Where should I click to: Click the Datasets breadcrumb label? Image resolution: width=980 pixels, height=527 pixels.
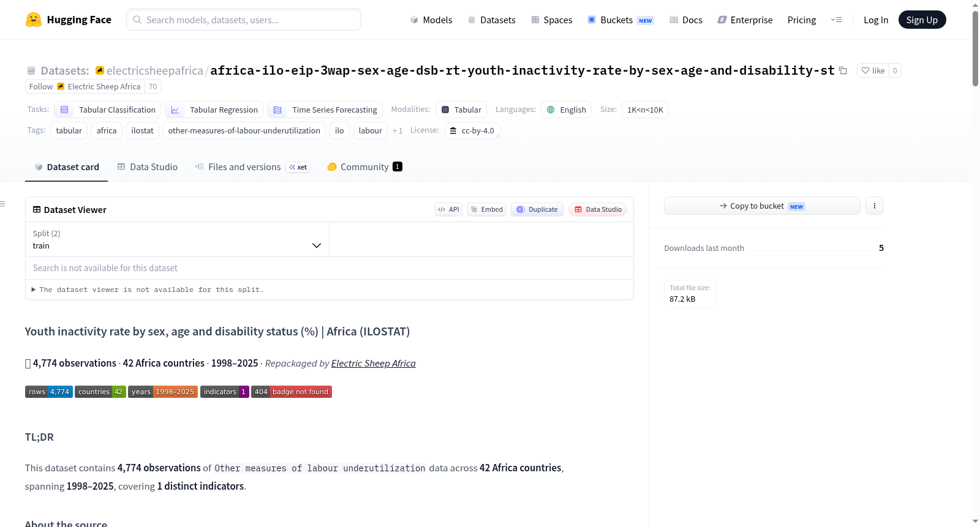65,70
